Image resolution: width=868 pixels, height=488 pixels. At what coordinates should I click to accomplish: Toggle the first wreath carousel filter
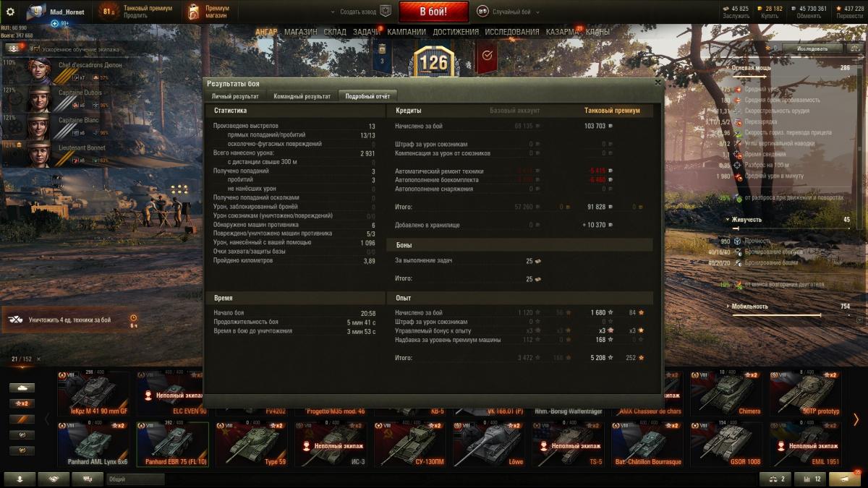pos(22,435)
